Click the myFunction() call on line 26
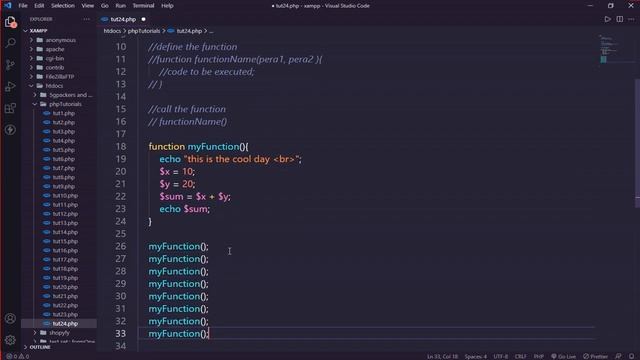This screenshot has width=640, height=360. coord(178,247)
